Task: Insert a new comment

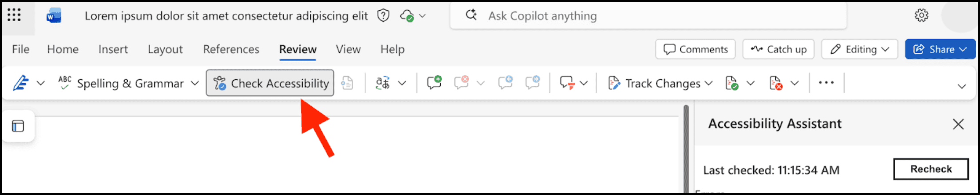Action: 434,83
